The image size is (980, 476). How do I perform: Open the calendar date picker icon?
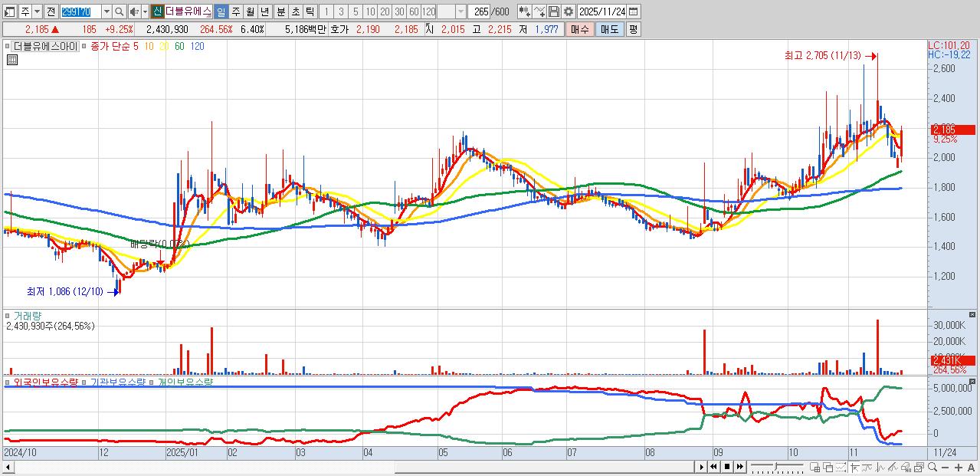633,11
